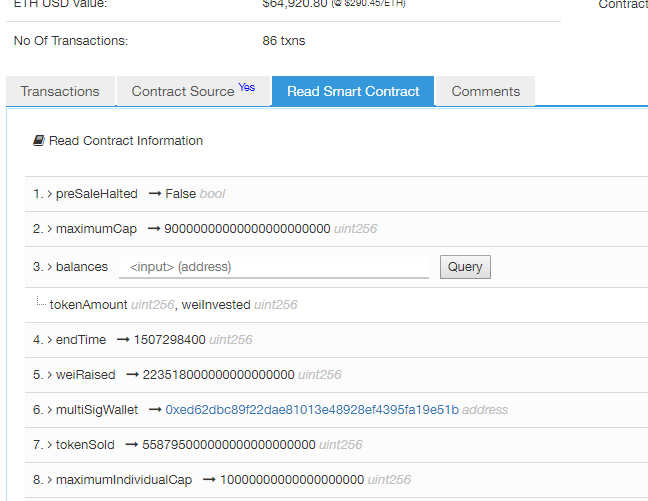The width and height of the screenshot is (648, 501).
Task: Click the endTime value 1507298400
Action: tap(169, 340)
